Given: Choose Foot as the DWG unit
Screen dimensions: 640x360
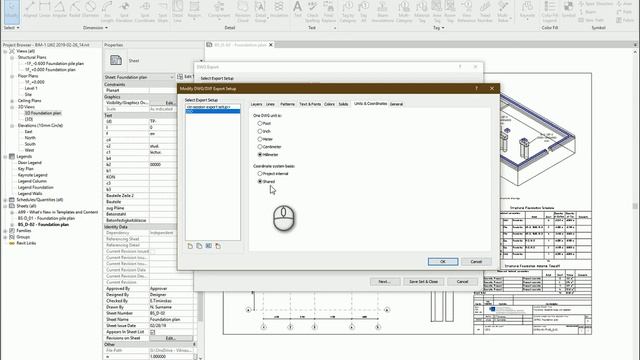Looking at the screenshot, I should click(260, 123).
